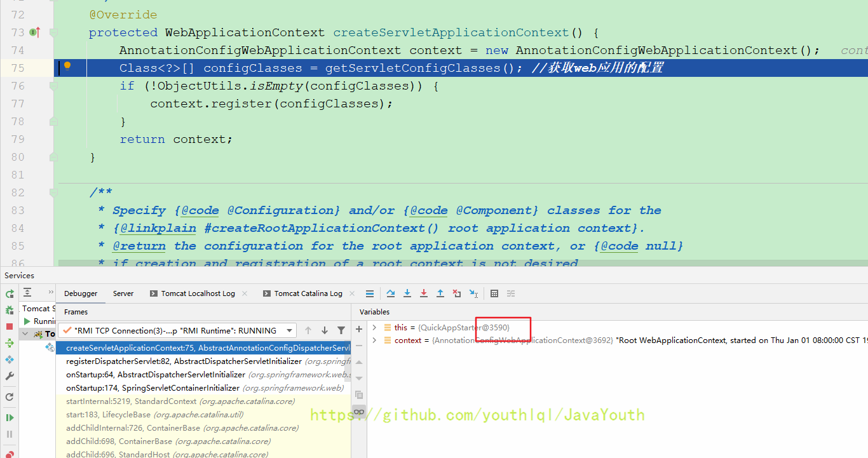Expand the 'this' variable node
Image resolution: width=868 pixels, height=458 pixels.
tap(374, 328)
